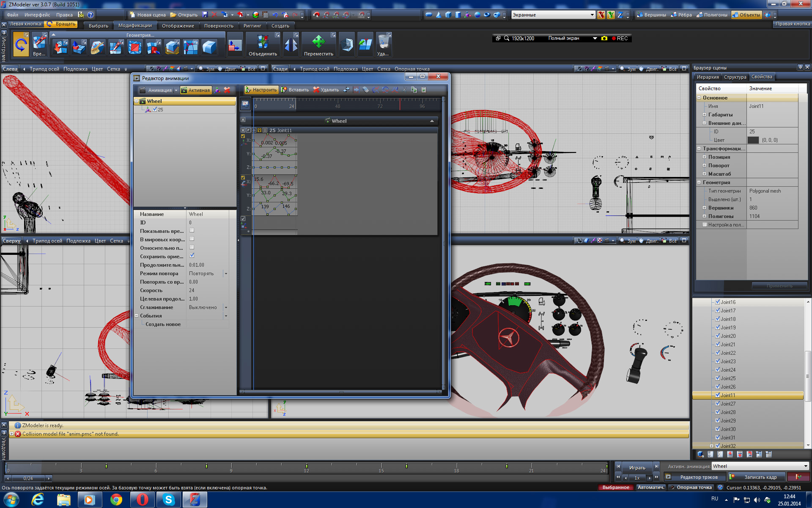The height and width of the screenshot is (508, 812).
Task: Jump to the first frame button
Action: (618, 467)
